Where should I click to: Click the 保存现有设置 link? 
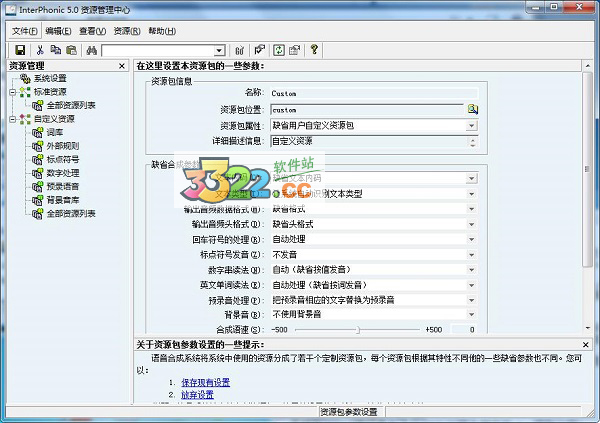pos(205,382)
